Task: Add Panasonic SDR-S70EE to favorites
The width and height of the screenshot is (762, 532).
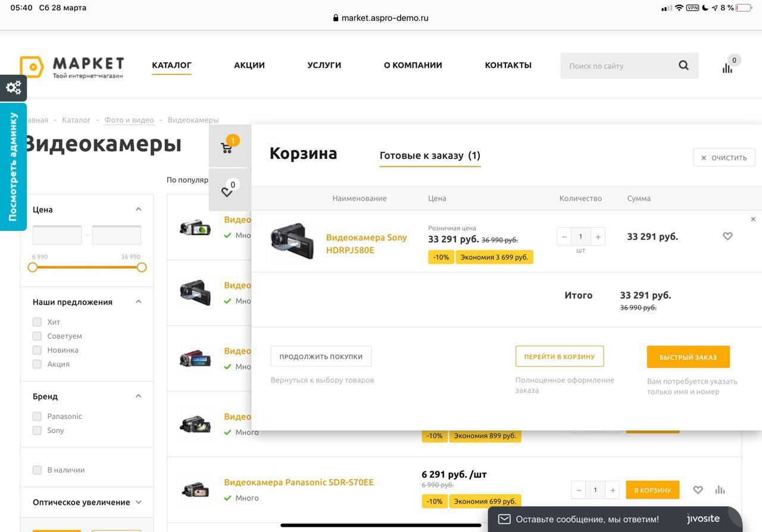Action: [698, 490]
